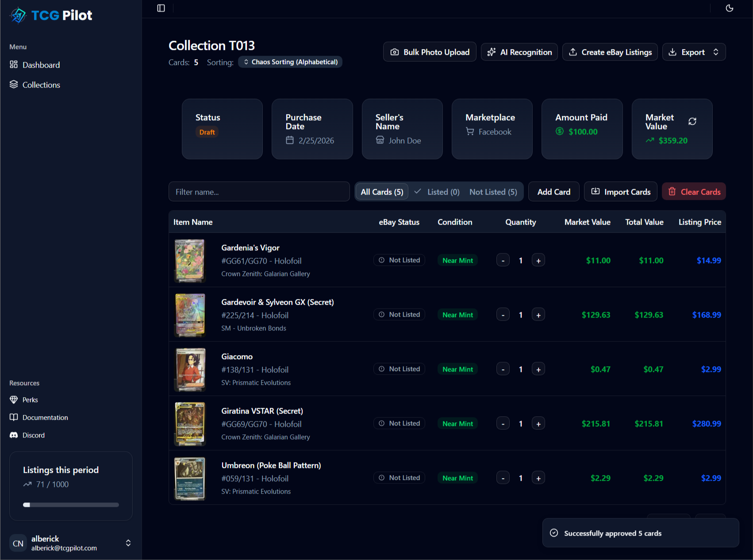The height and width of the screenshot is (560, 753).
Task: Click the AI Recognition sparkle icon
Action: (491, 52)
